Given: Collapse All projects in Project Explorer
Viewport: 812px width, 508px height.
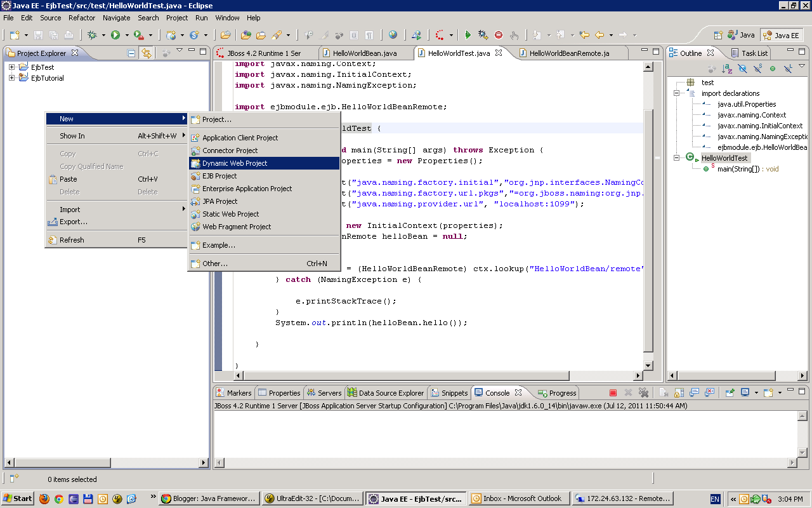Looking at the screenshot, I should pos(131,53).
